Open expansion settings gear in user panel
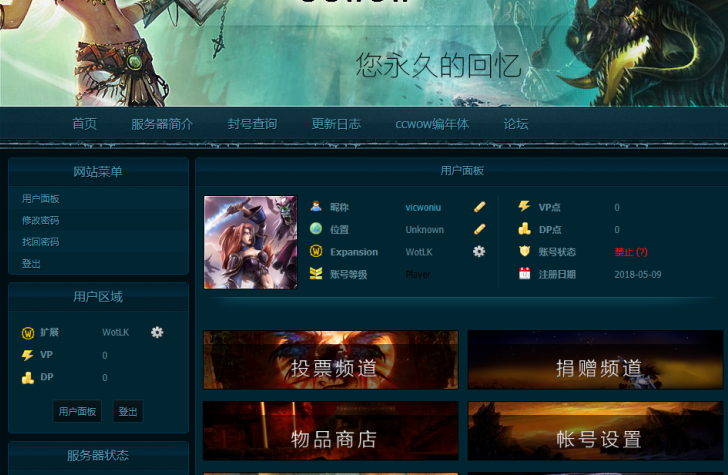Screen dimensions: 728x475 coord(479,252)
